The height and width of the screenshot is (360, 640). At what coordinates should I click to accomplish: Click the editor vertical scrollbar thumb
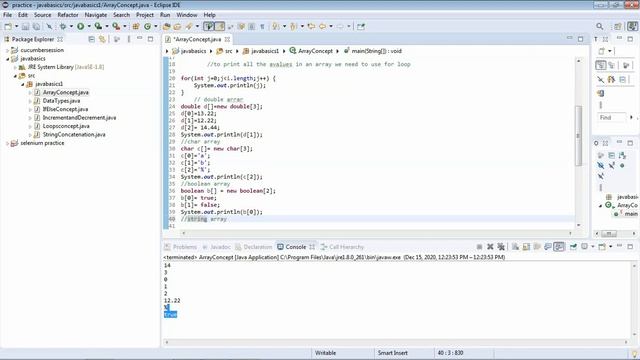(578, 136)
